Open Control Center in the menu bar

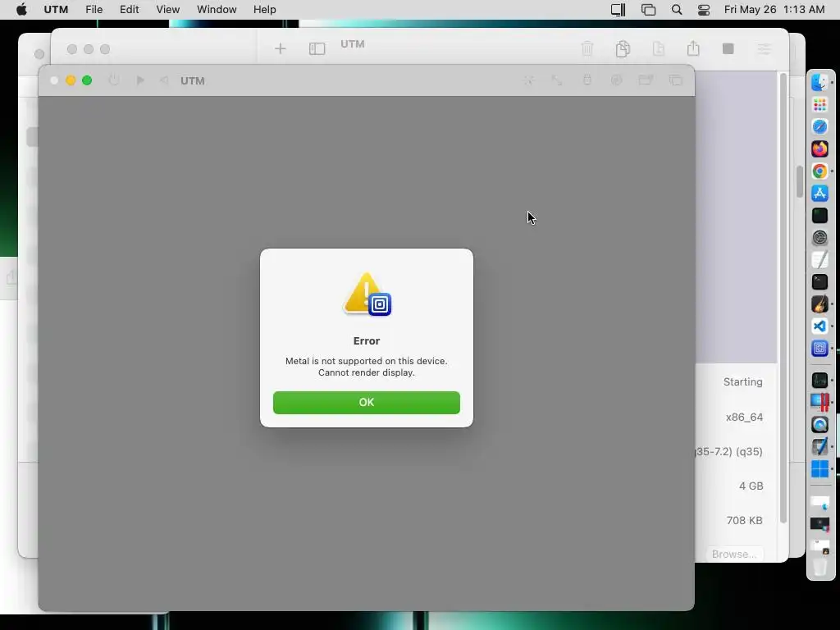(x=704, y=10)
